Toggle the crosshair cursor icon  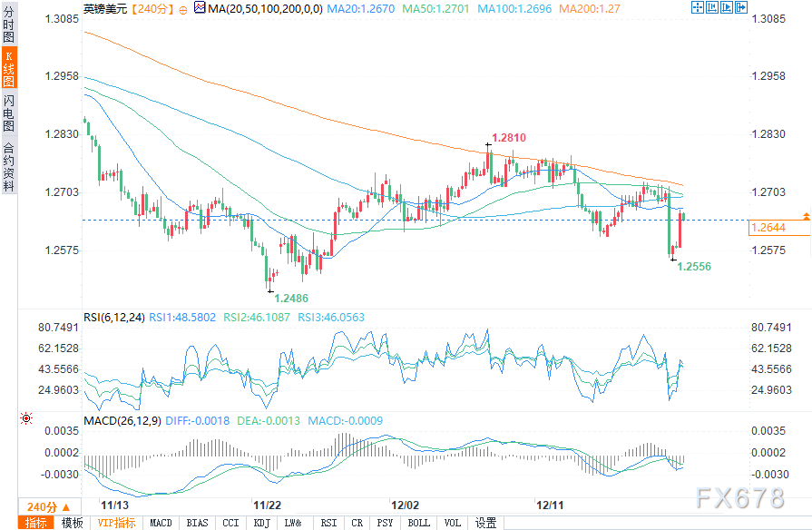(697, 7)
